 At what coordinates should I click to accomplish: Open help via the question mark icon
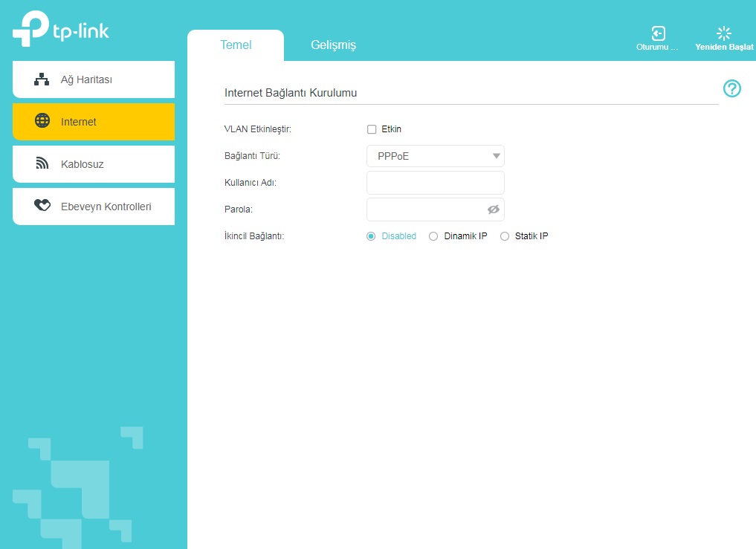point(732,88)
